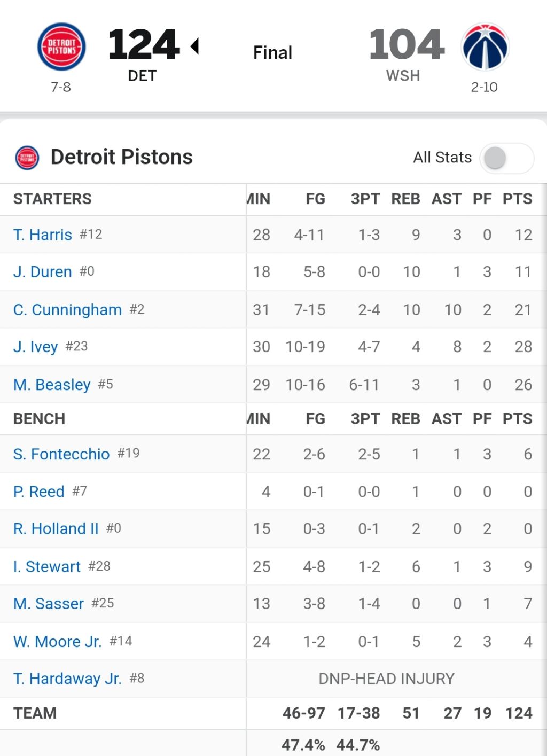Tap the Detroit Pistons logo in scoreboard
Image resolution: width=547 pixels, height=756 pixels.
(x=61, y=47)
